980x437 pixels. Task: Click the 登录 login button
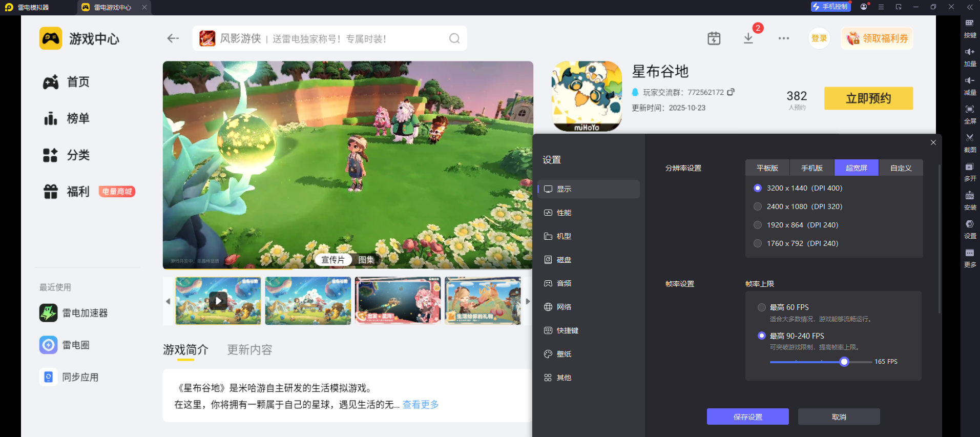click(x=819, y=38)
